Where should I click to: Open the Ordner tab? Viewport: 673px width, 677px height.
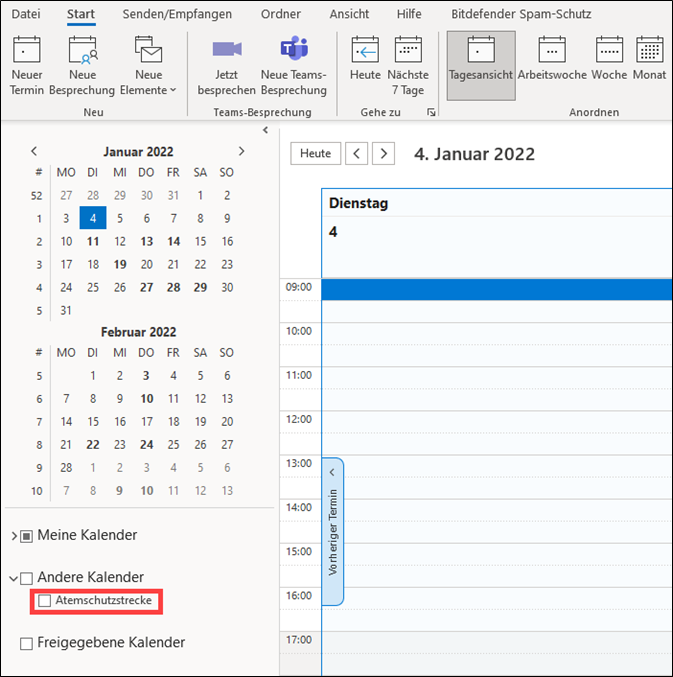click(x=281, y=14)
